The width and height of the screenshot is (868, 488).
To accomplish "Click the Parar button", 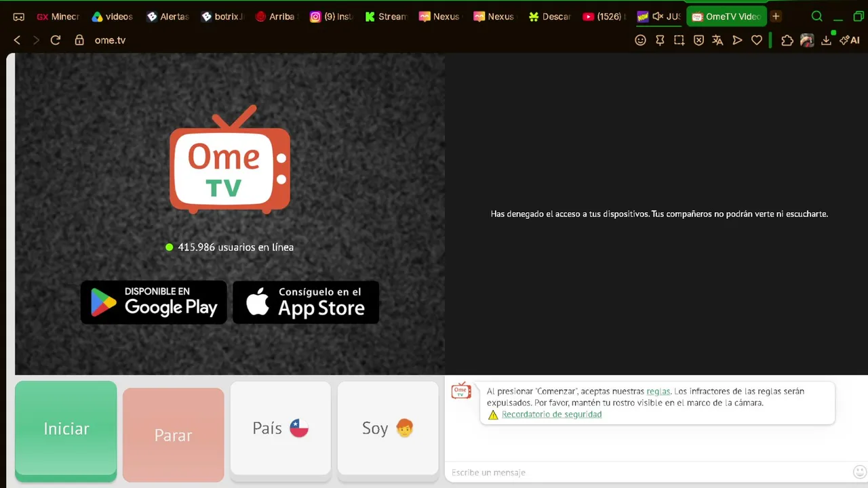I will [173, 435].
